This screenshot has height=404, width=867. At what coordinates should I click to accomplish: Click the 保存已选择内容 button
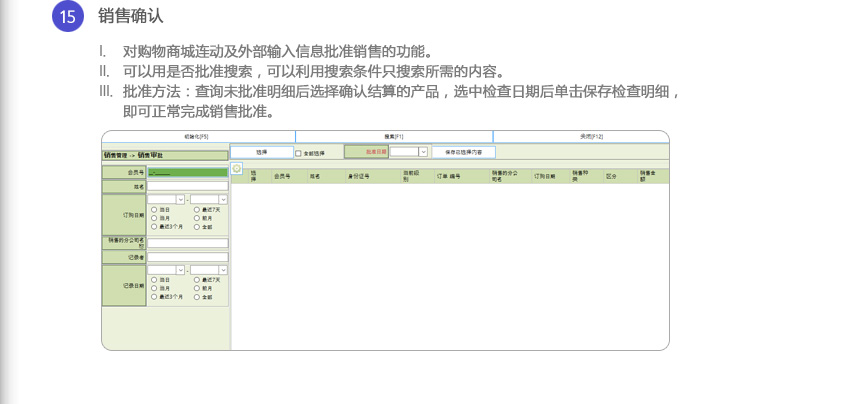463,152
